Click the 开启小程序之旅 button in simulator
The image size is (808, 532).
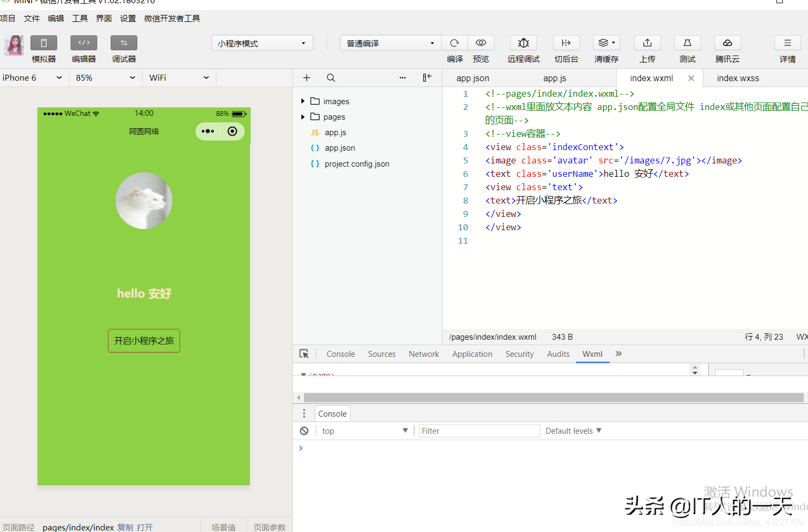point(144,341)
